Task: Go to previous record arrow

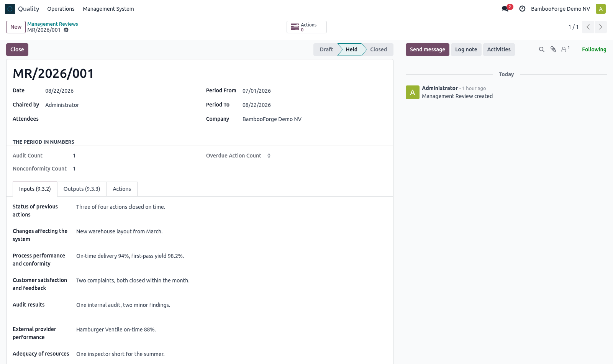Action: [588, 27]
